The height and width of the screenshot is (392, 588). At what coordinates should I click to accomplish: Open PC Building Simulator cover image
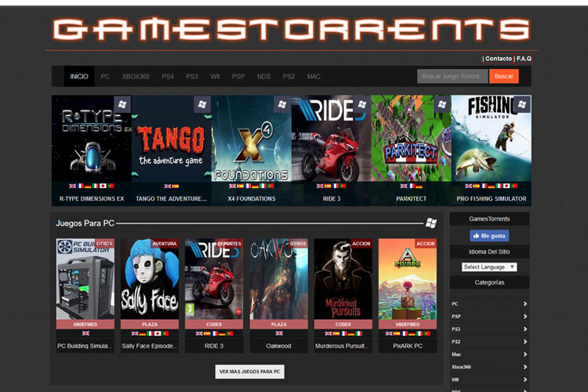[85, 279]
